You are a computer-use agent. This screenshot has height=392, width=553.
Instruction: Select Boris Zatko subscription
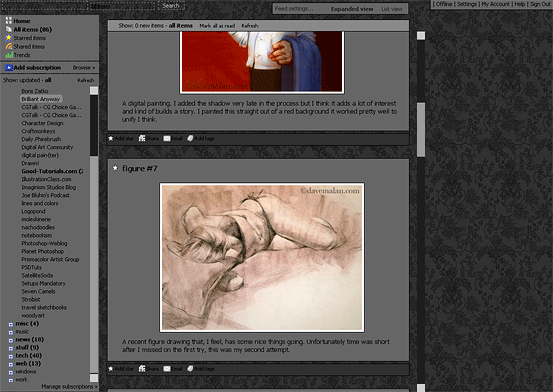pyautogui.click(x=35, y=91)
